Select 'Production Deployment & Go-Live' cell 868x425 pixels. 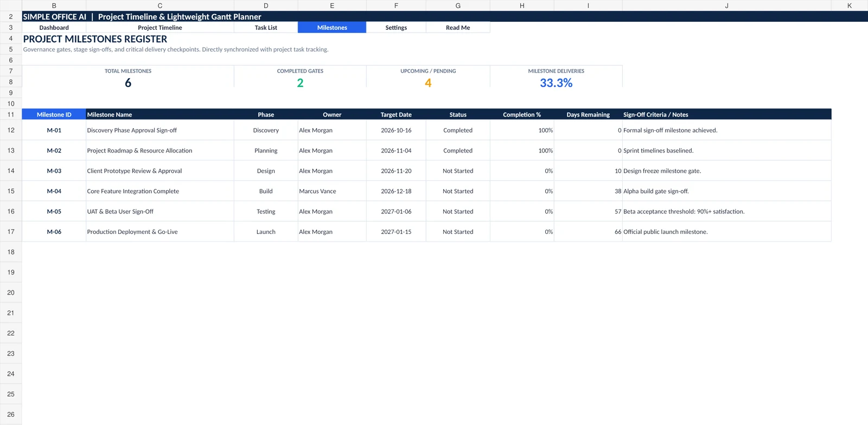160,232
